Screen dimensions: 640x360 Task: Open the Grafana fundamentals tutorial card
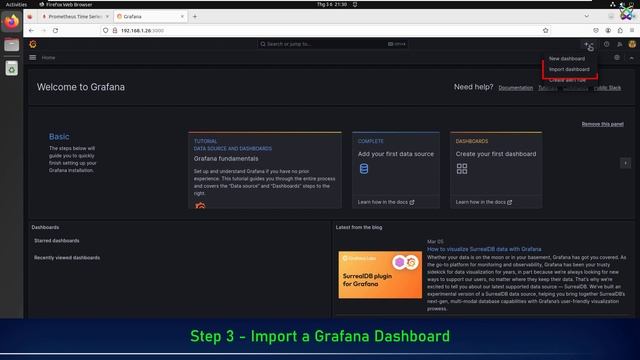265,170
